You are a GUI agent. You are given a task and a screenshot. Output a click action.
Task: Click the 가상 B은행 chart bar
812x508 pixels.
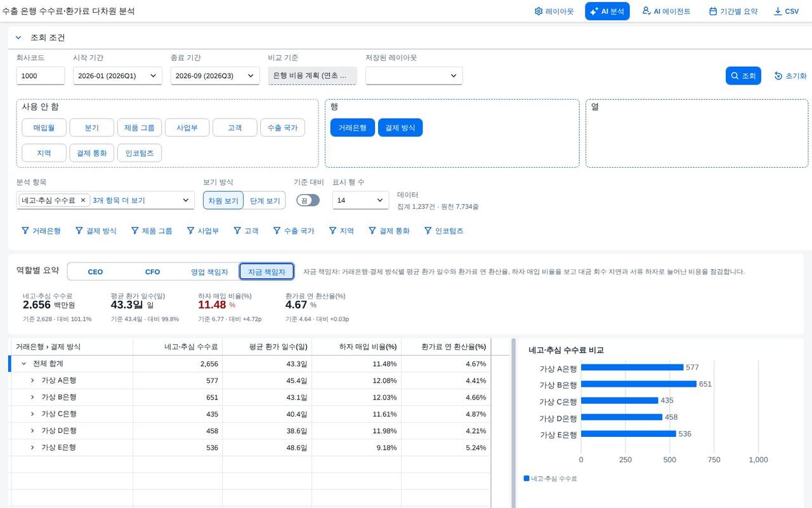click(639, 384)
